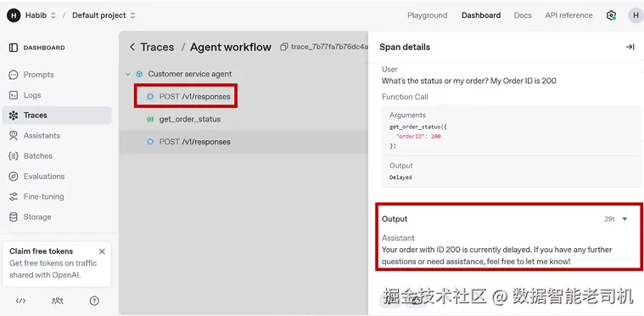Viewport: 644px width, 316px height.
Task: Click the Customer service agent cube icon
Action: coord(139,75)
